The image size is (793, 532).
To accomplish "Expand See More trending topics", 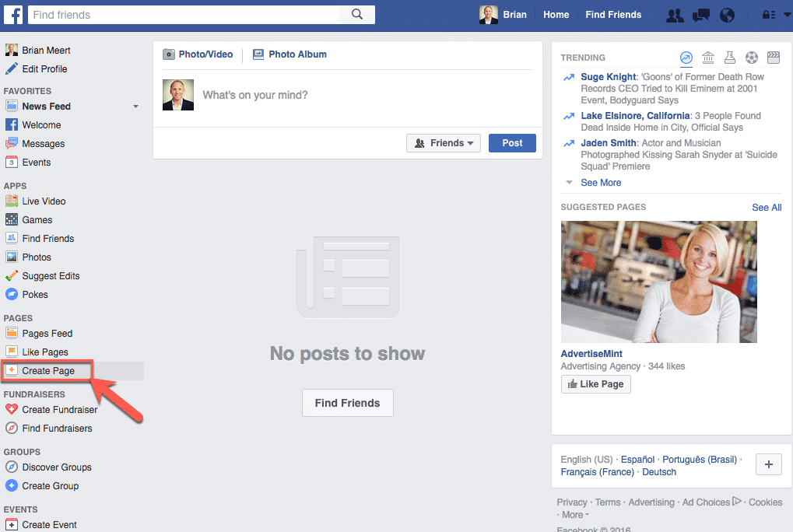I will click(600, 183).
